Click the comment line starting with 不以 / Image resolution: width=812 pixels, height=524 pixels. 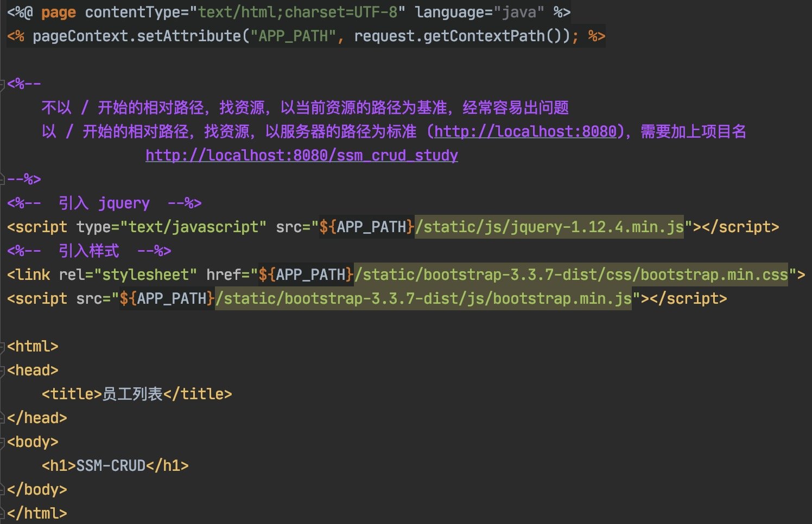click(305, 108)
